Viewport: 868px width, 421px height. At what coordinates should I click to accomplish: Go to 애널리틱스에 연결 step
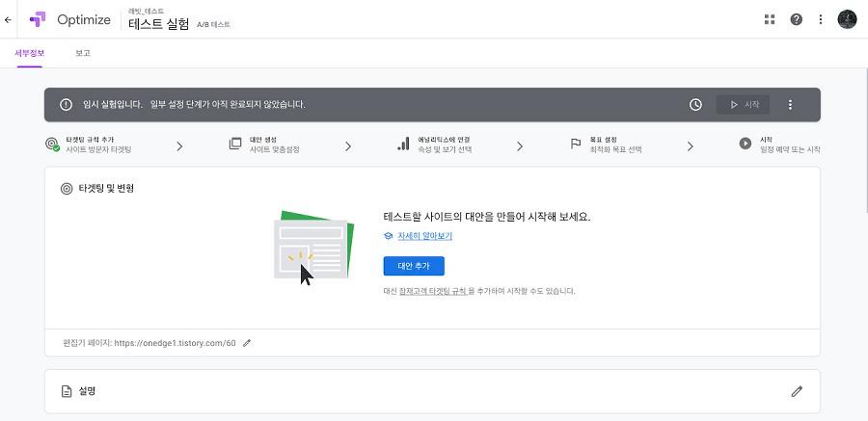pos(435,145)
